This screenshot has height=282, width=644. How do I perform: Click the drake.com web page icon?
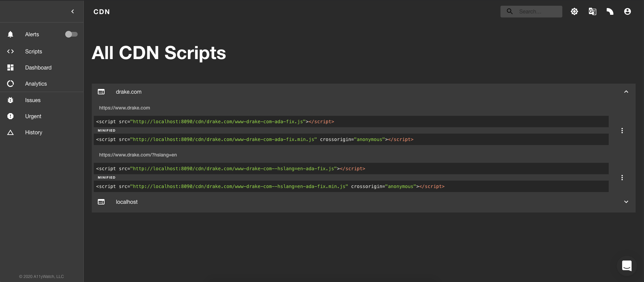pyautogui.click(x=101, y=92)
